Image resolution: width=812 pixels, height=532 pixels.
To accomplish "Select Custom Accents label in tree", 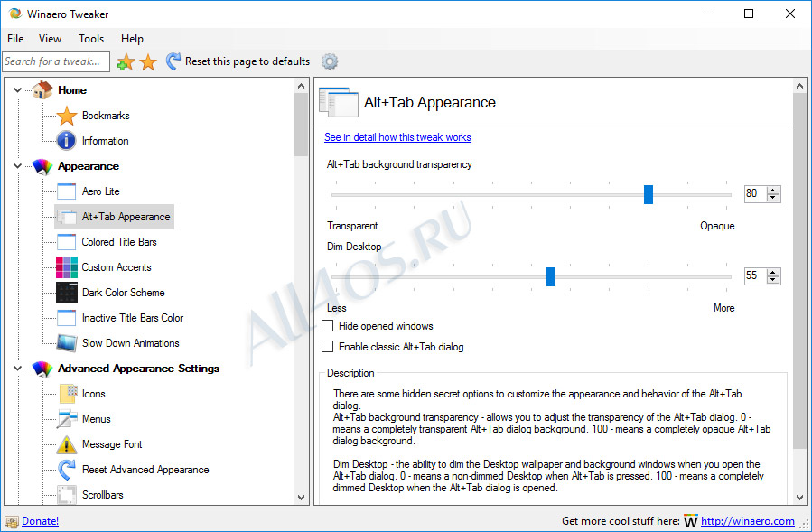I will pyautogui.click(x=117, y=267).
